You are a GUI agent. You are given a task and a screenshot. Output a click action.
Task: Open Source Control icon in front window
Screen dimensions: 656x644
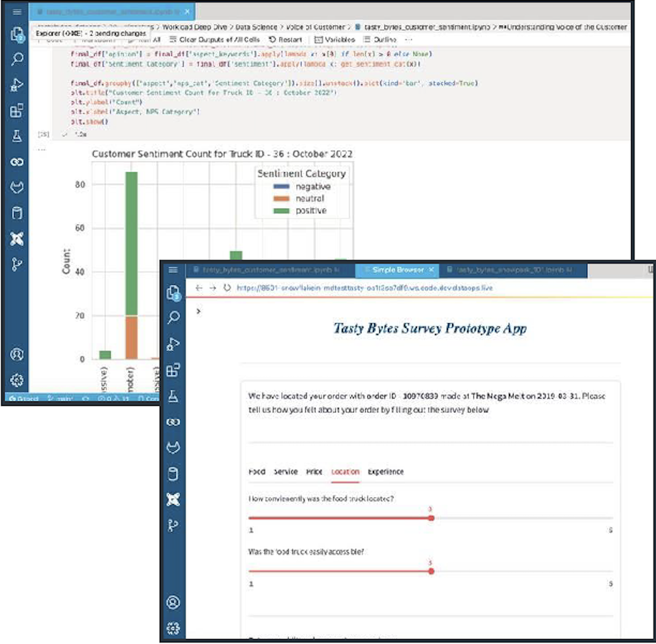click(x=173, y=525)
